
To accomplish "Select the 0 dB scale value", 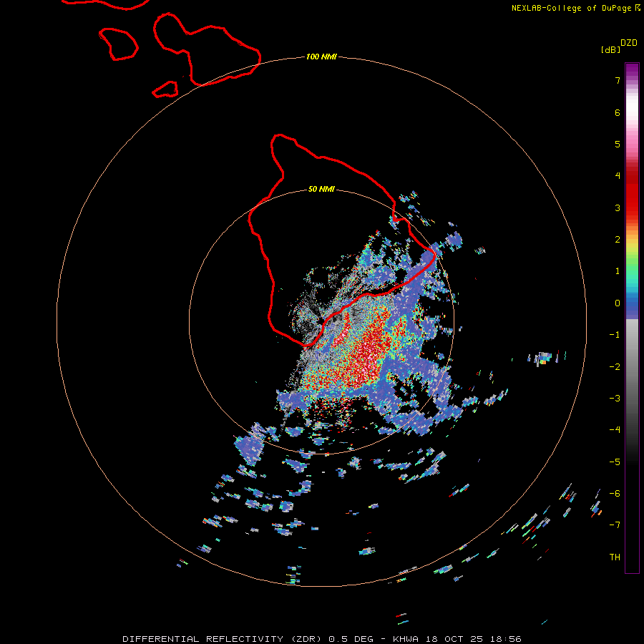I will (618, 303).
